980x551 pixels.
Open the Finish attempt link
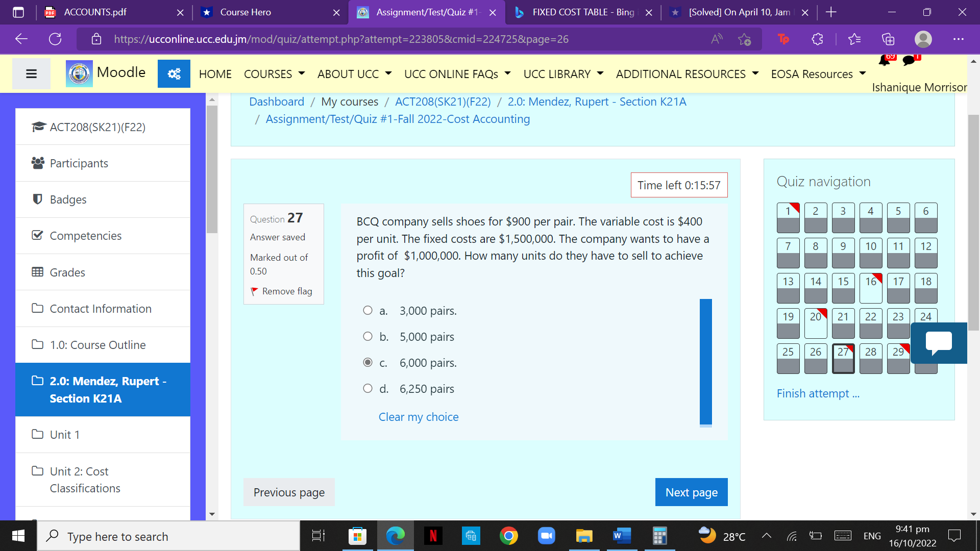coord(817,393)
